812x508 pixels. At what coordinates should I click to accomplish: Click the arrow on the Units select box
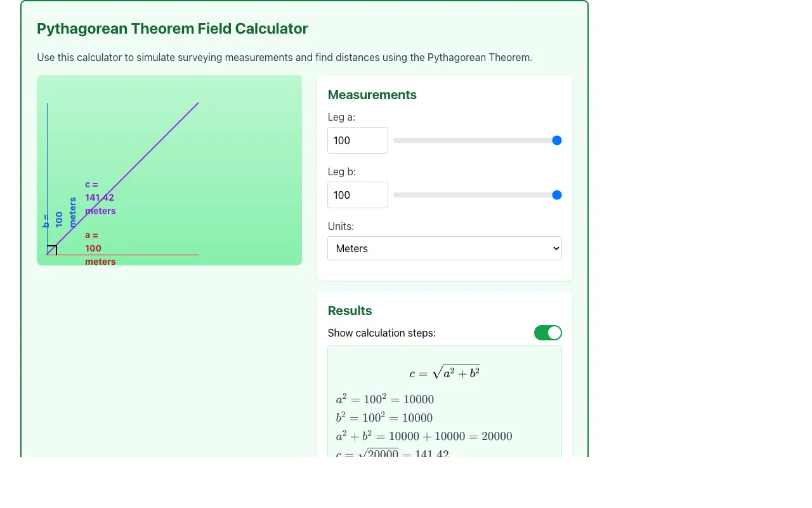coord(556,248)
